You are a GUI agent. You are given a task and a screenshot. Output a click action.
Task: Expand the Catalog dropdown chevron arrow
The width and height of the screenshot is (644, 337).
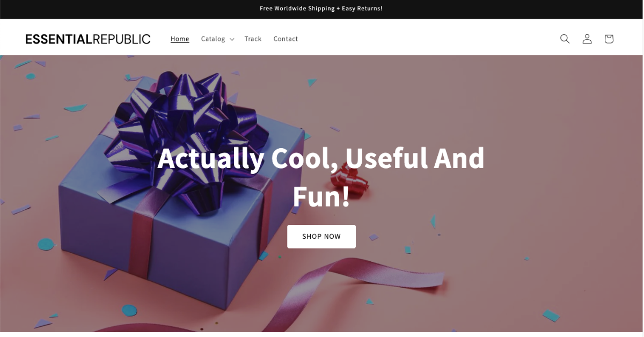coord(232,39)
